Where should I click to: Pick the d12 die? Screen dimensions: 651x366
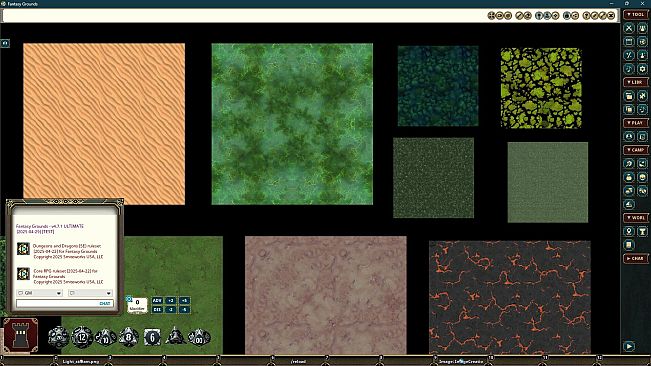click(82, 337)
